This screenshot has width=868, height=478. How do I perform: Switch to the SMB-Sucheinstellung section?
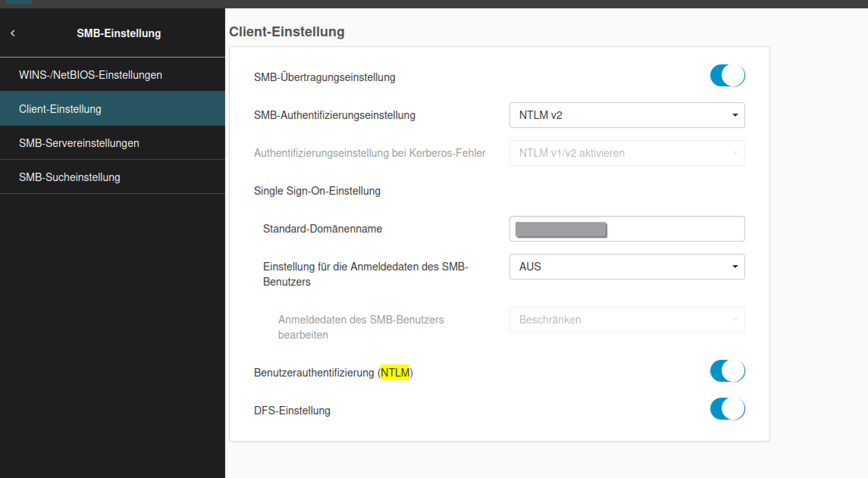point(69,177)
